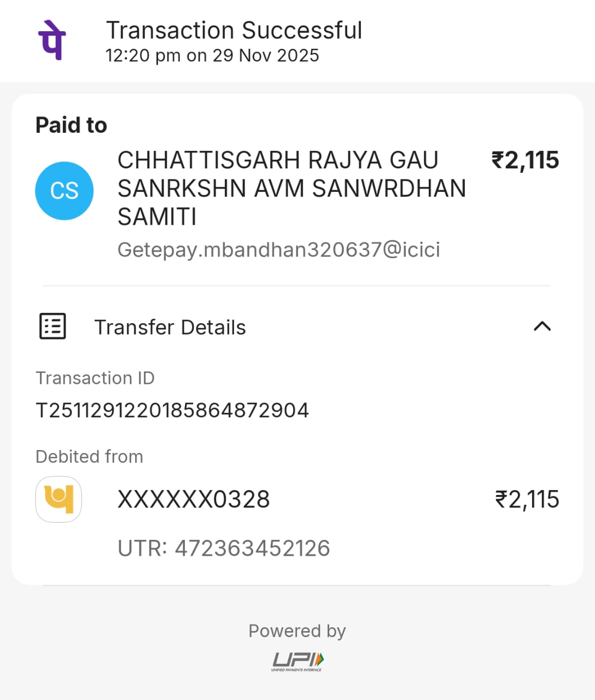Click the Transaction ID label
This screenshot has height=700, width=595.
95,378
